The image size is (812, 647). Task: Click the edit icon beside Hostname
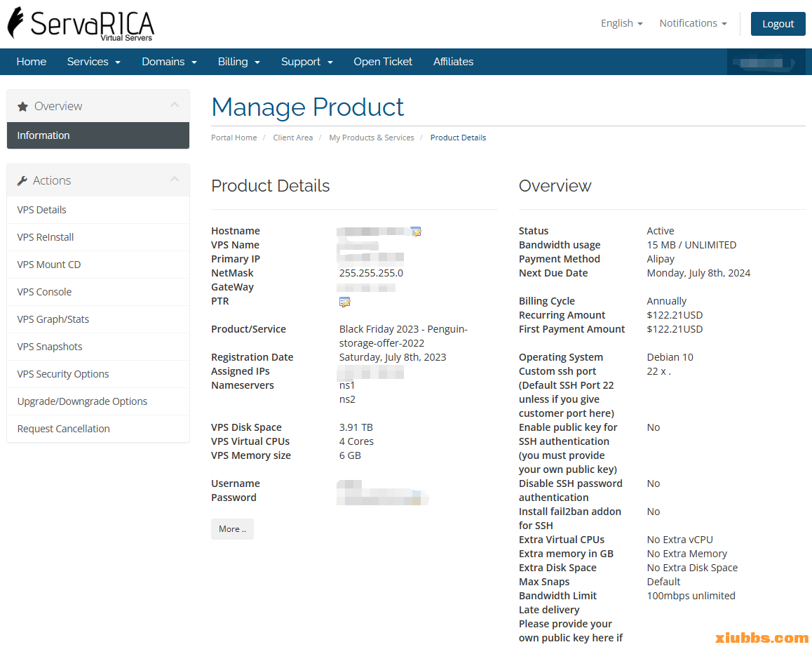416,231
